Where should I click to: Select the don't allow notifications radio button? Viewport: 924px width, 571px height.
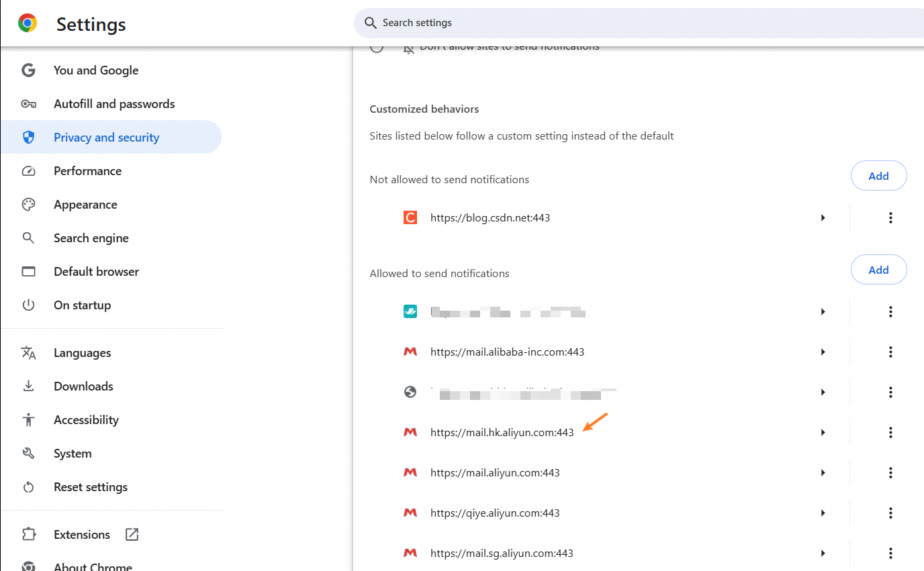coord(377,47)
